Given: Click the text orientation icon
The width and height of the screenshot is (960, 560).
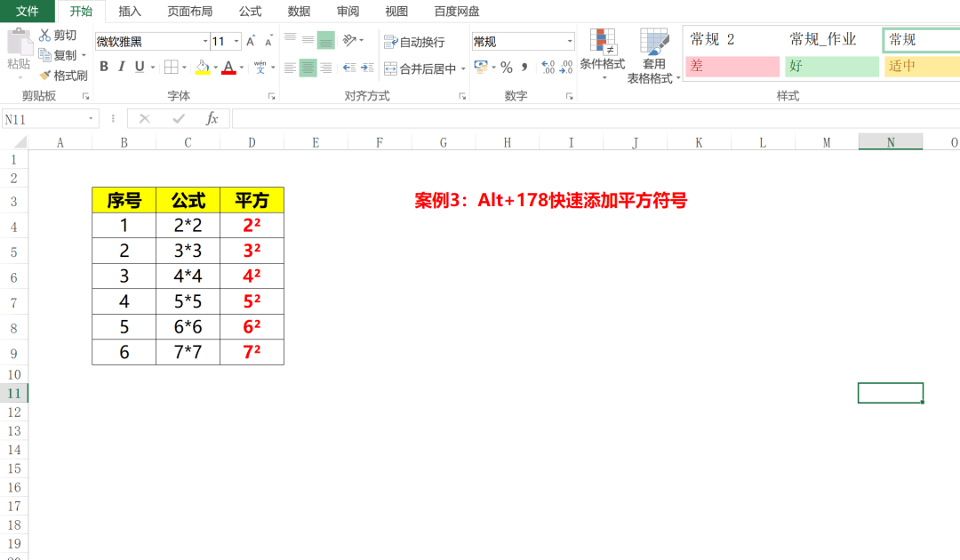Looking at the screenshot, I should (349, 40).
